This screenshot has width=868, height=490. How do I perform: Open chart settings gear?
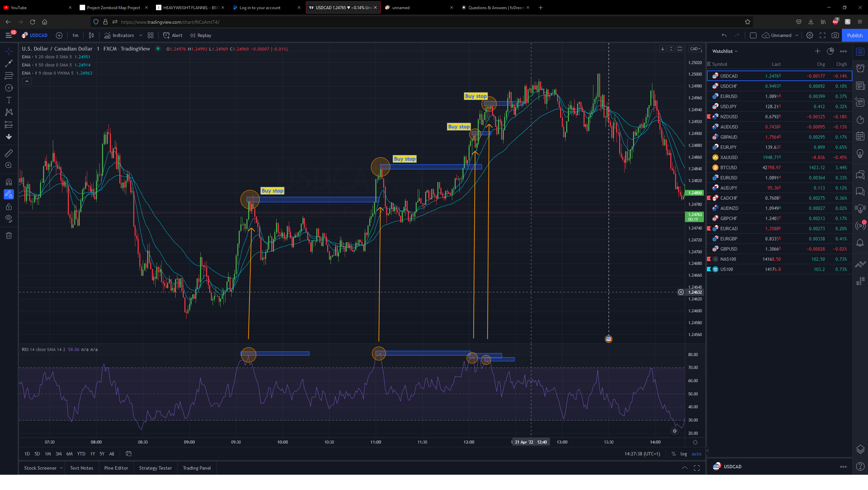coord(809,35)
